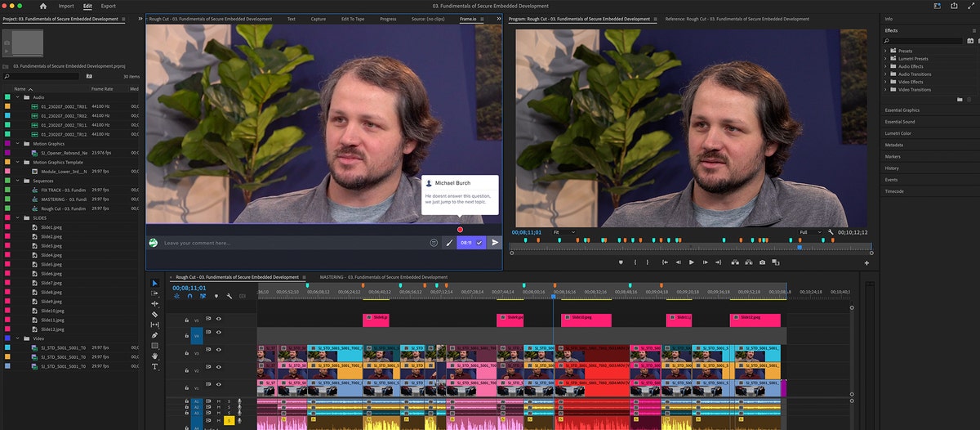Click the New Bin folder icon in Effects panel
980x430 pixels.
960,100
